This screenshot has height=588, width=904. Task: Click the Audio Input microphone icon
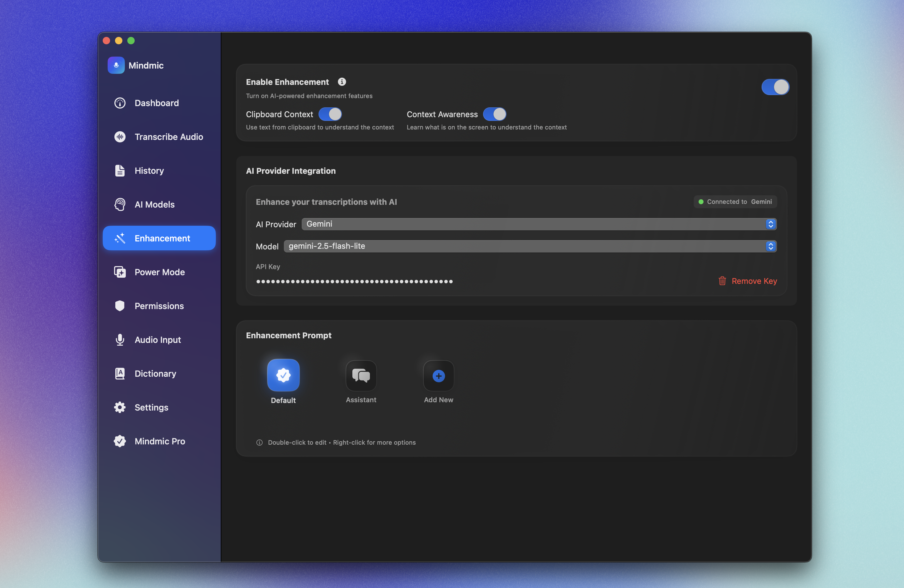[120, 340]
